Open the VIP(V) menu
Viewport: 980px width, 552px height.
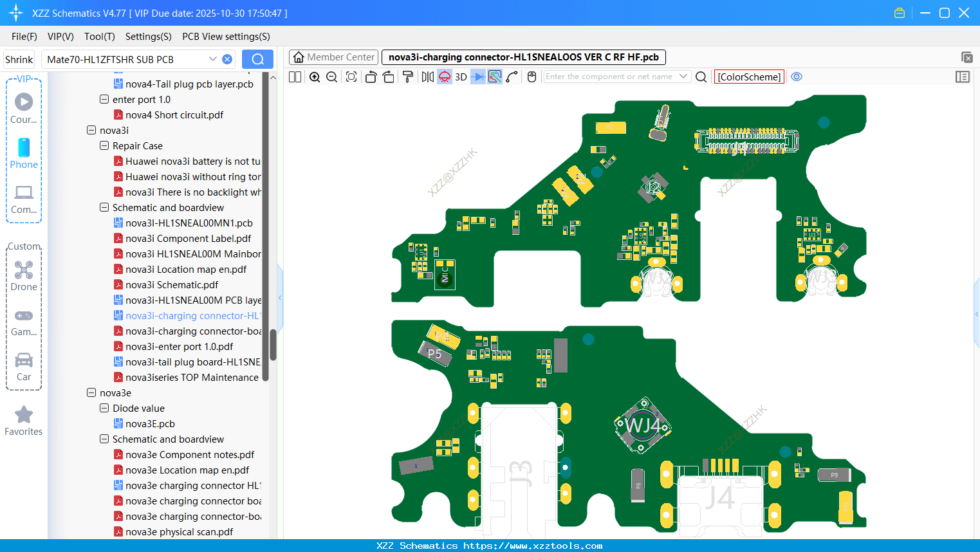click(60, 37)
